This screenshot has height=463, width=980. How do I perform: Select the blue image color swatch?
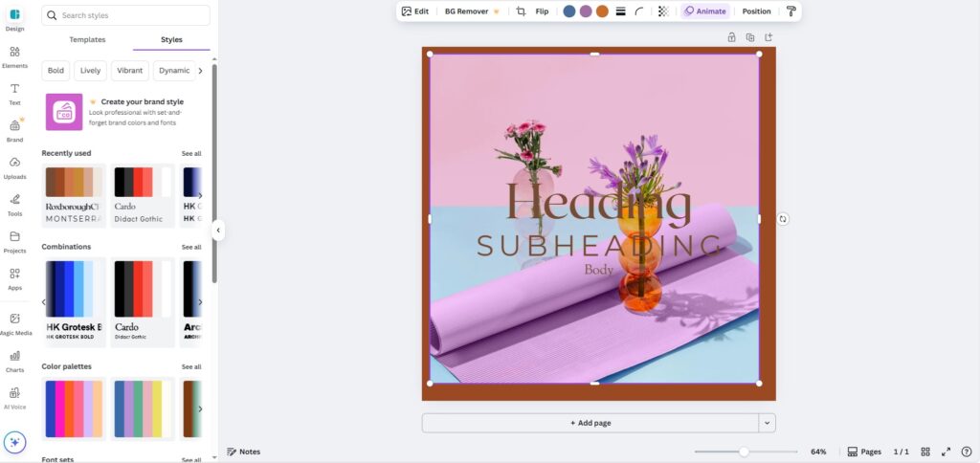pyautogui.click(x=569, y=11)
